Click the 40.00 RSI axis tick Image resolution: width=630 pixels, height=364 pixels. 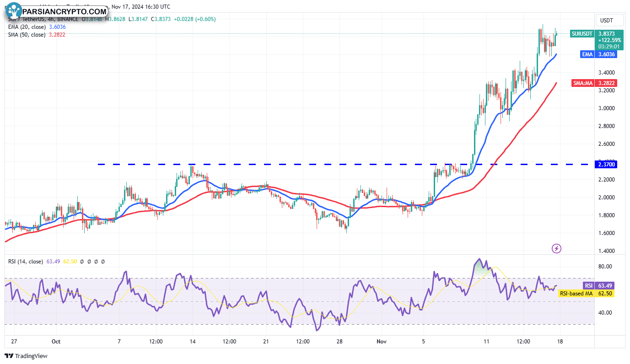click(605, 313)
